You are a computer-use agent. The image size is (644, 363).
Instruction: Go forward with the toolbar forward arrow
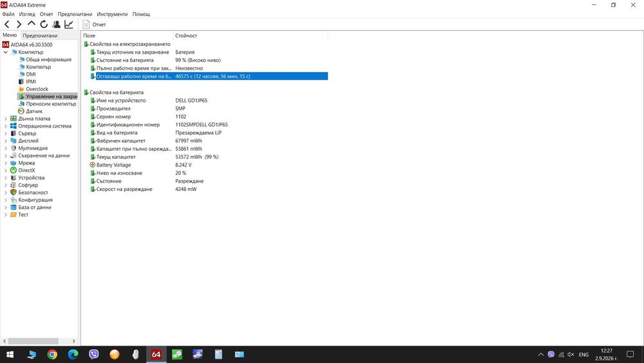(19, 25)
